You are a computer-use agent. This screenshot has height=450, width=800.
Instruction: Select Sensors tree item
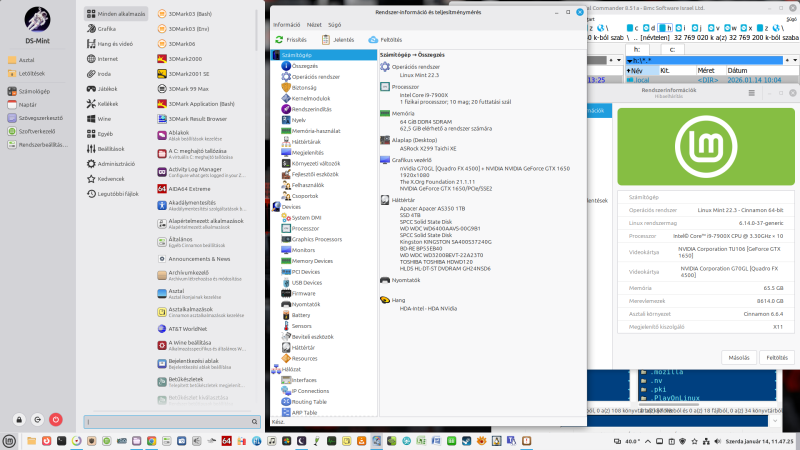pos(296,326)
